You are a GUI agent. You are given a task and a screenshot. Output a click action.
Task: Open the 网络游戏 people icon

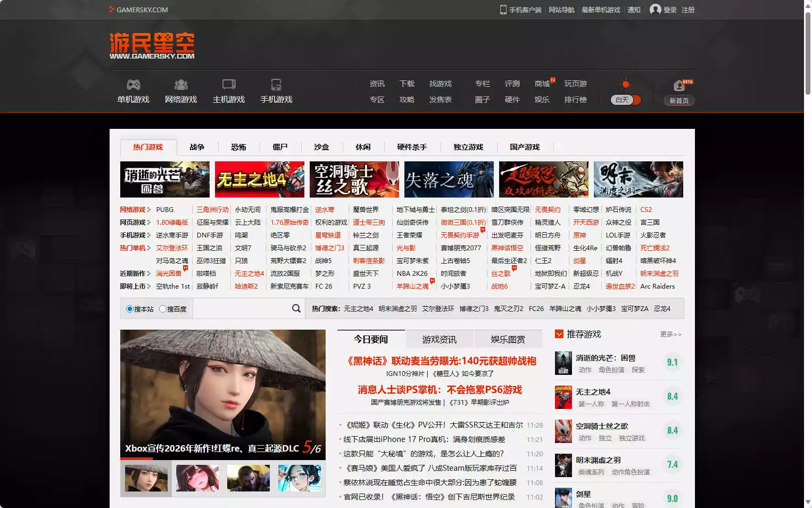(x=181, y=85)
